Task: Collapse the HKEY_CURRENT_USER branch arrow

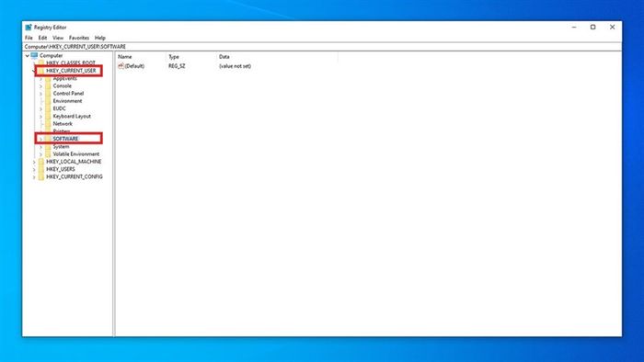Action: [34, 71]
